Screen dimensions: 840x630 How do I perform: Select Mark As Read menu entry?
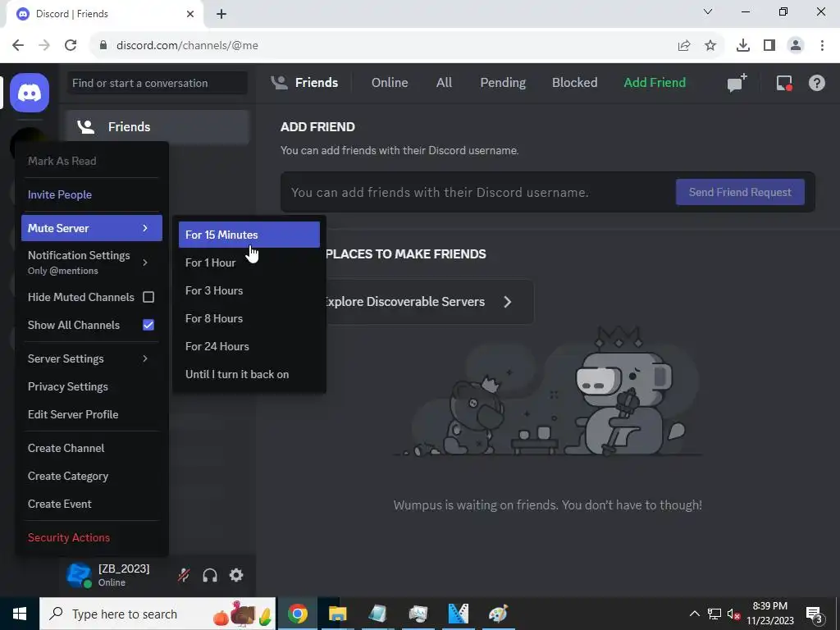[x=92, y=161]
